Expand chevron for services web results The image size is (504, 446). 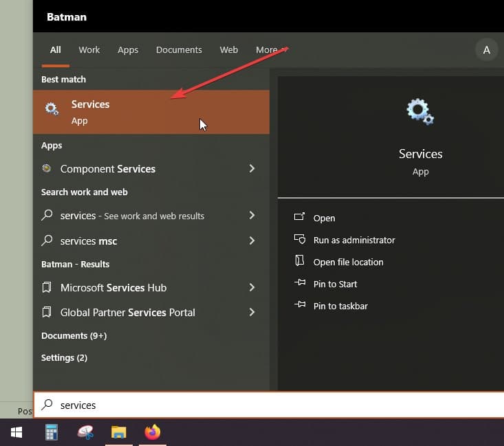pyautogui.click(x=252, y=215)
